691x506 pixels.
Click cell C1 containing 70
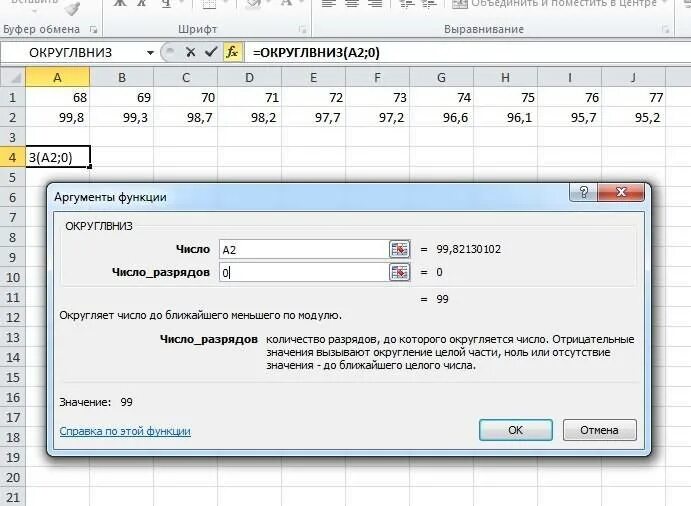point(186,97)
